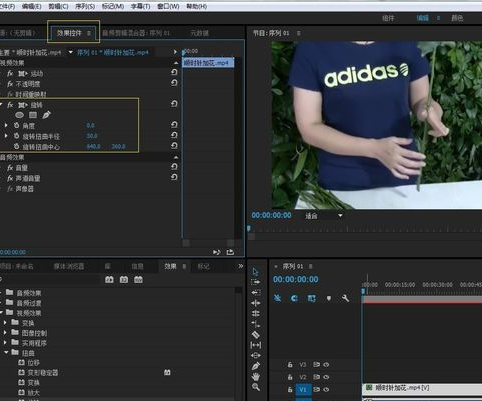Select the Track Select Forward tool
The image size is (482, 401).
click(255, 282)
